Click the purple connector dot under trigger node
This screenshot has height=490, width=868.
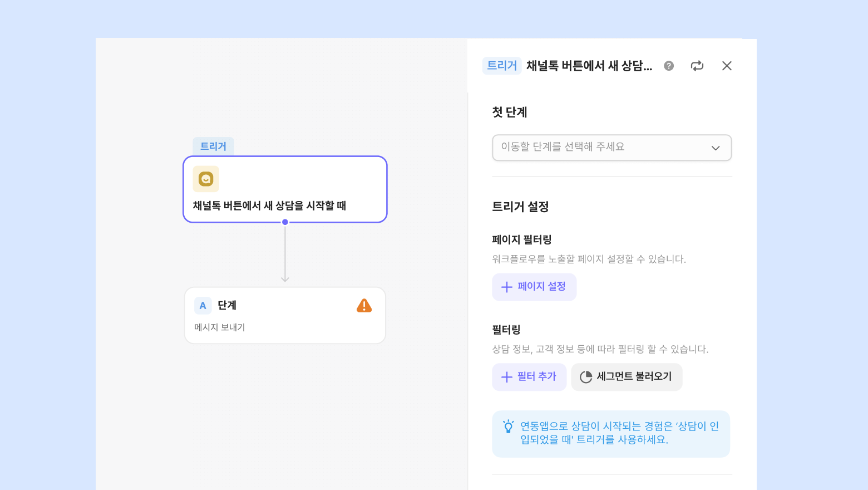pyautogui.click(x=285, y=222)
